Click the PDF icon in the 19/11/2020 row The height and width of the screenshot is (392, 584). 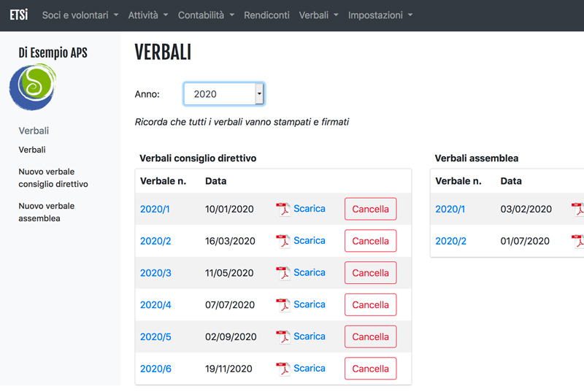283,369
